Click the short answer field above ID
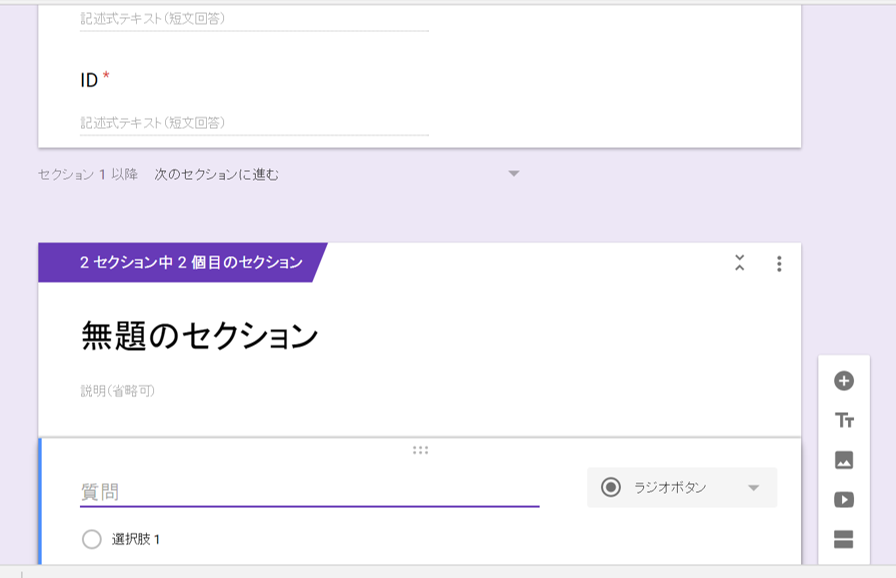 [x=254, y=19]
